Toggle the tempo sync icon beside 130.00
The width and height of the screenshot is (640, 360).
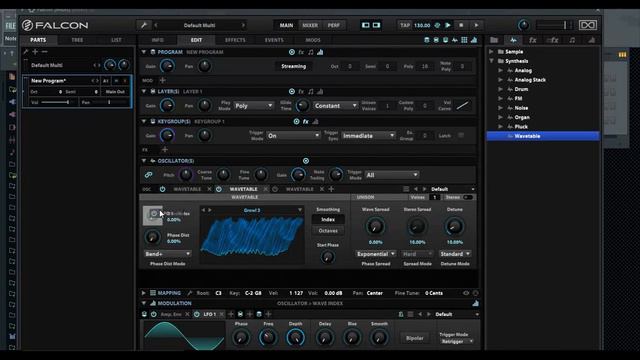(437, 25)
